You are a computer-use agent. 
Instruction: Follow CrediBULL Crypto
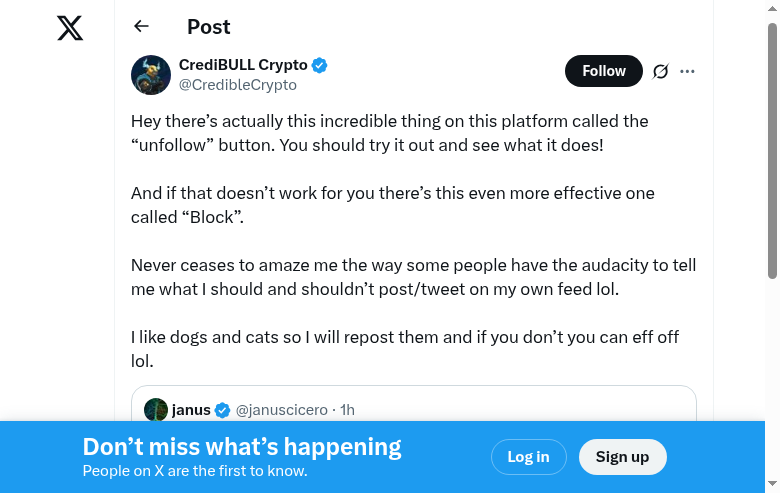click(x=603, y=71)
